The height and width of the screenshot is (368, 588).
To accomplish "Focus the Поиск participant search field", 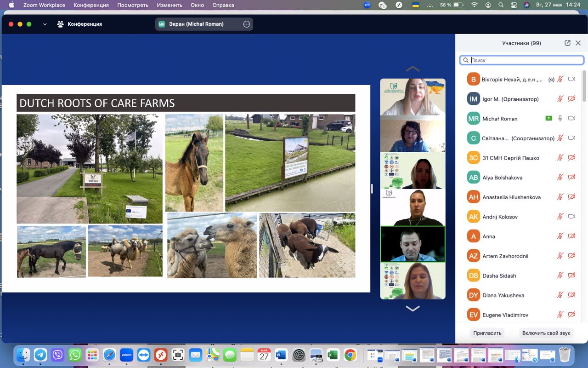I will [524, 60].
